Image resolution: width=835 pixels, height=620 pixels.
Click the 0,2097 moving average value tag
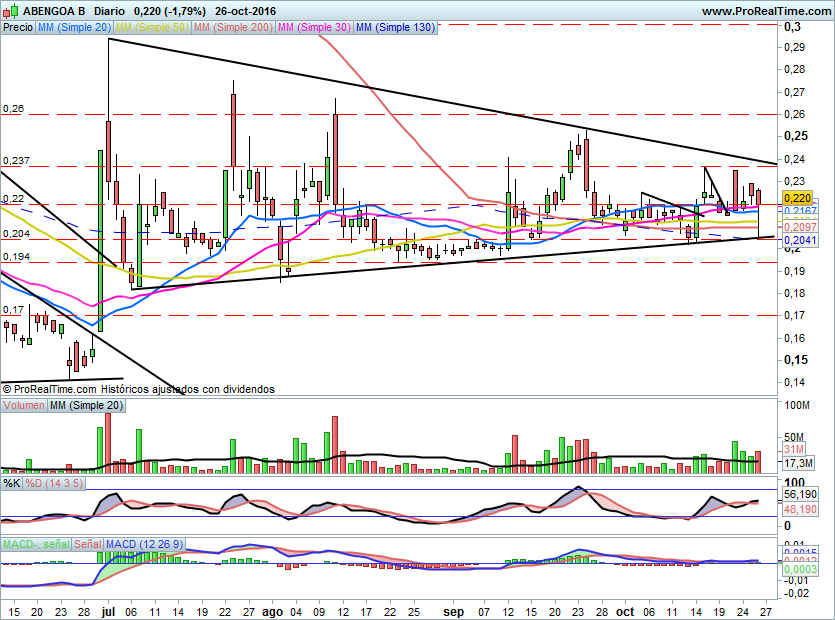pos(800,227)
